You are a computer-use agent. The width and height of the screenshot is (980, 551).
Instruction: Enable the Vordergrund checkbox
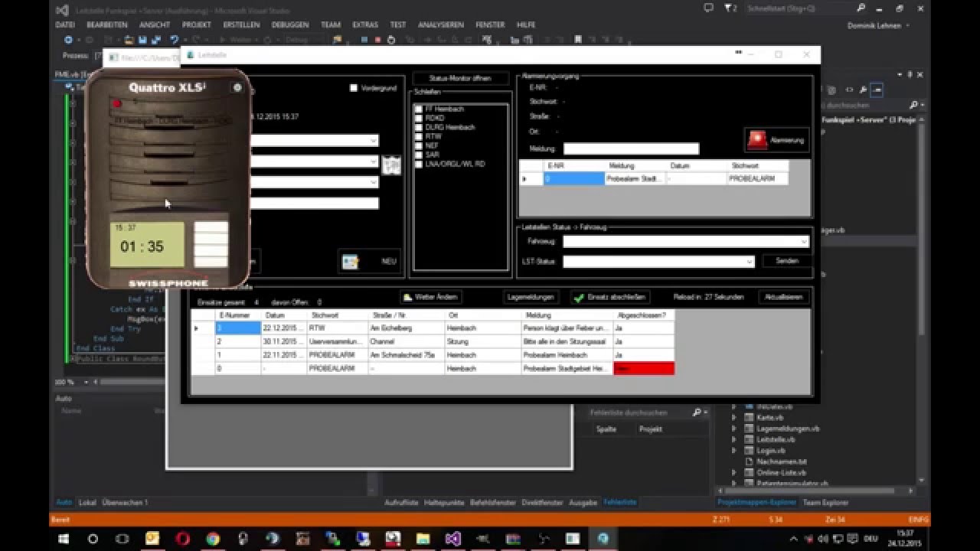(354, 88)
